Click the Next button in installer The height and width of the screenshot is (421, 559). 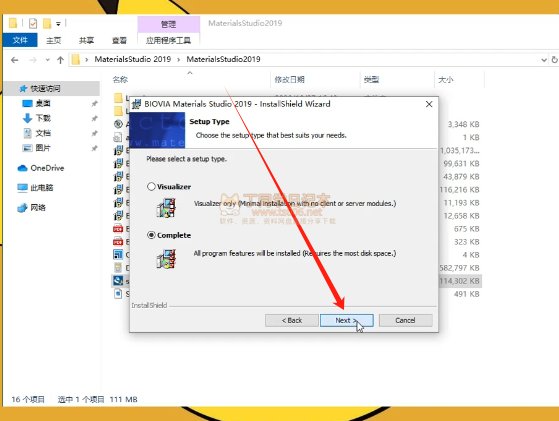tap(347, 320)
